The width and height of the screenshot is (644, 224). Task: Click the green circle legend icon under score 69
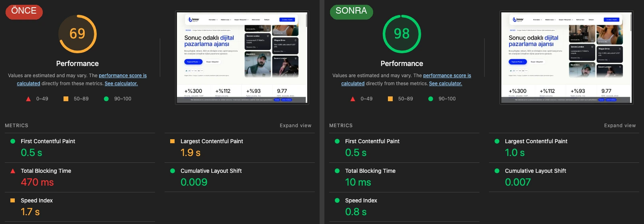point(106,99)
